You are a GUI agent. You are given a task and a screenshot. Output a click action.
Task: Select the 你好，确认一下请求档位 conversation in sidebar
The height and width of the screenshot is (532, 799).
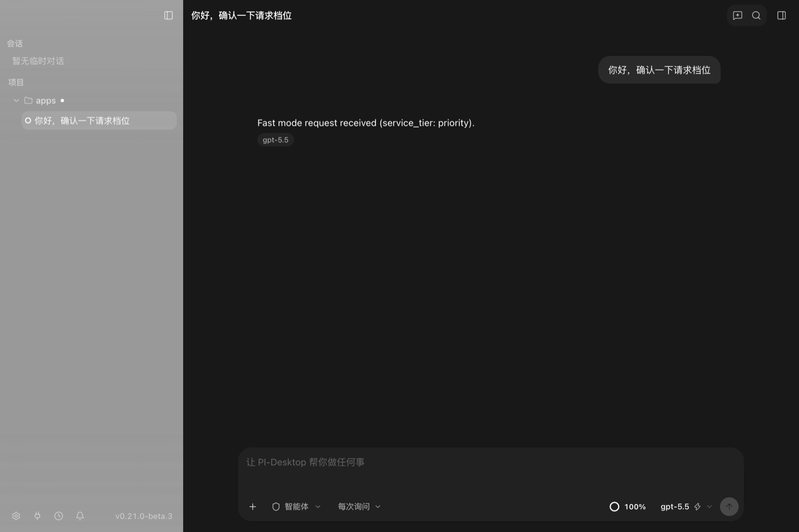click(99, 121)
